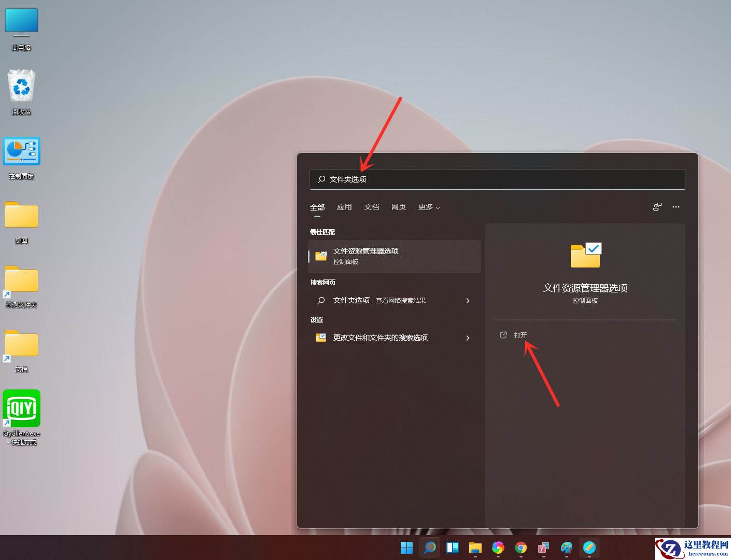Open 控制面板 from the desktop
The height and width of the screenshot is (560, 731).
tap(21, 153)
